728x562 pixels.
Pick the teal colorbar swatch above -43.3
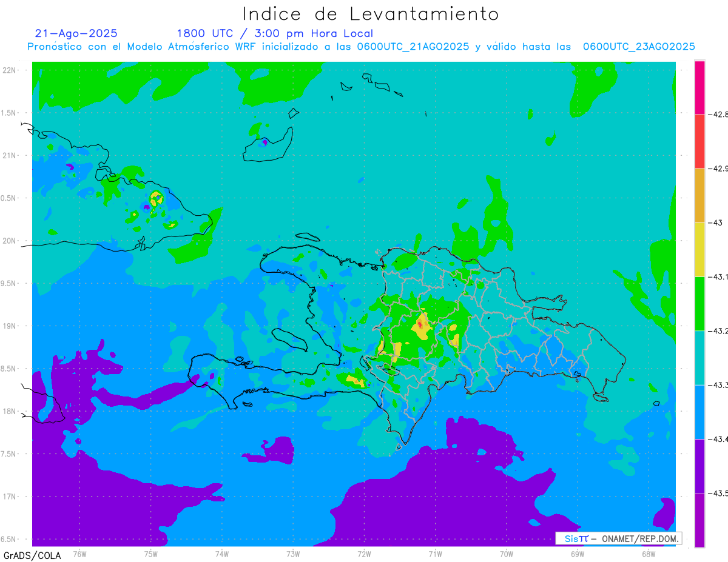pos(699,358)
